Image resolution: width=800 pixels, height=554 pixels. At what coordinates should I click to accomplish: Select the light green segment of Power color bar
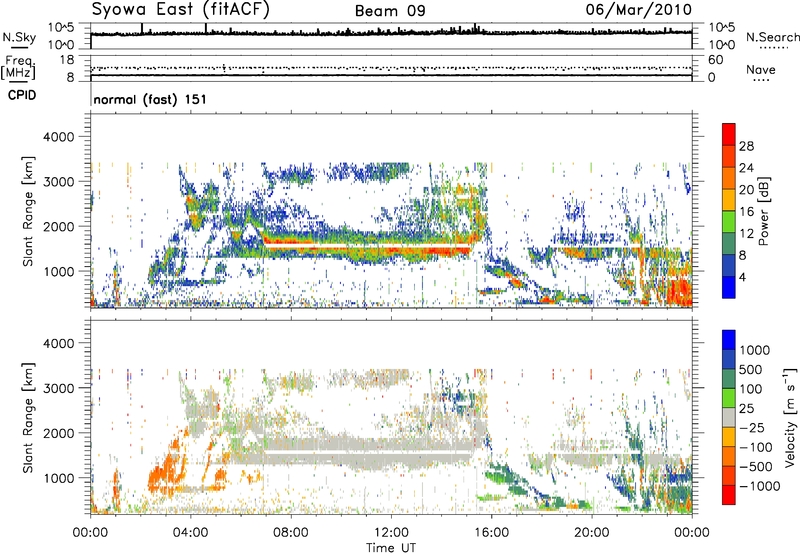tap(729, 222)
